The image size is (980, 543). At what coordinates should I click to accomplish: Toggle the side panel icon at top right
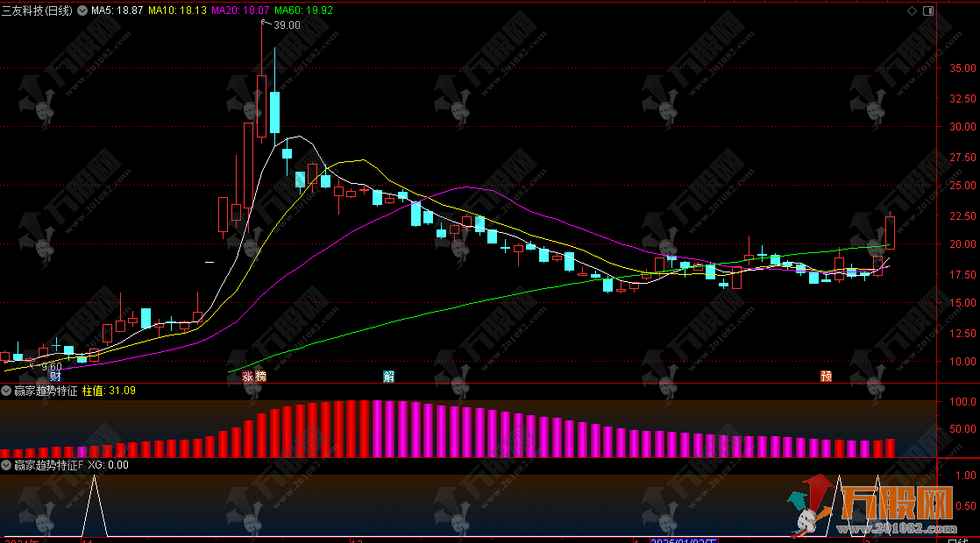click(928, 11)
